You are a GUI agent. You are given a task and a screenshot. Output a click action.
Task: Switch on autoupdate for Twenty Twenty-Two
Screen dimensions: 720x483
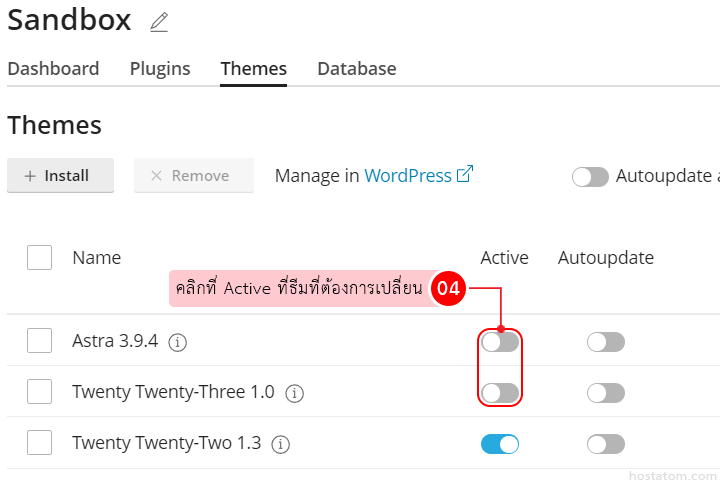(x=605, y=444)
